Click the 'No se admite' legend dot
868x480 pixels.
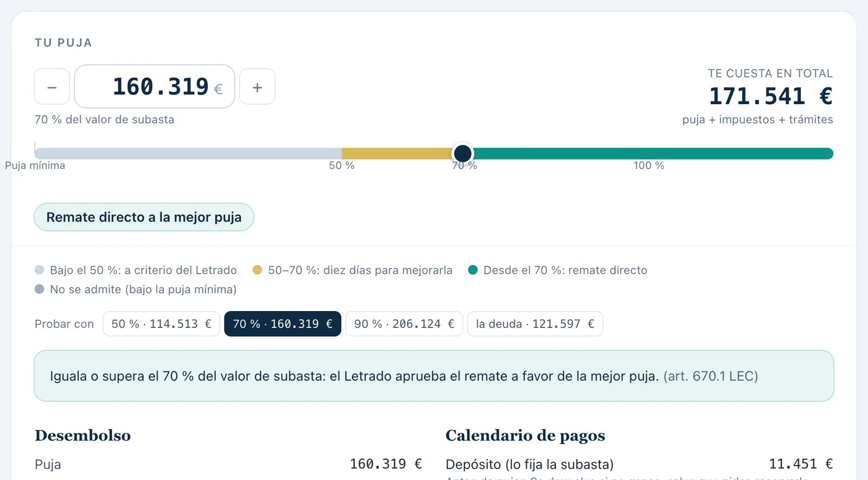click(39, 289)
